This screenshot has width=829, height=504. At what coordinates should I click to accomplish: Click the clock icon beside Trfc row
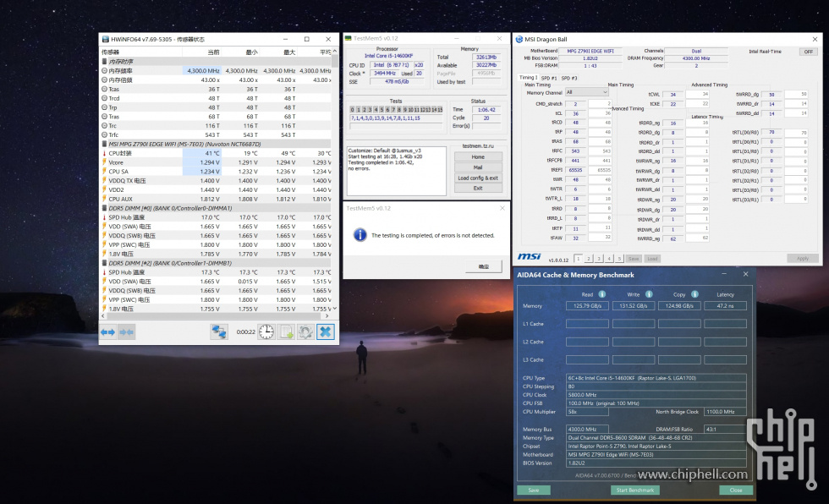click(x=104, y=134)
